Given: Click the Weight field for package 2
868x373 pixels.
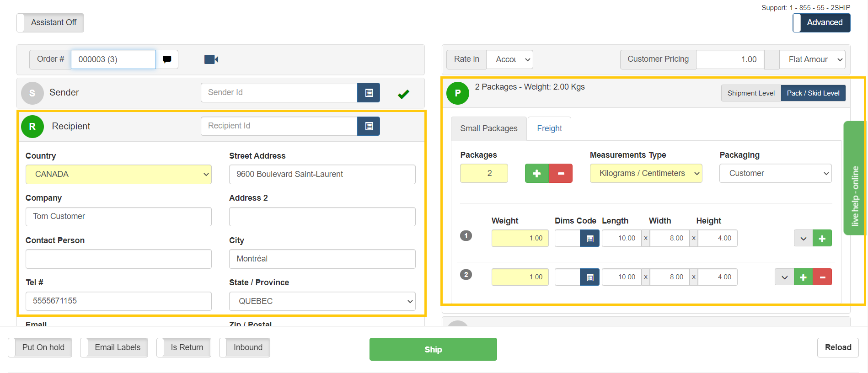Looking at the screenshot, I should (520, 277).
